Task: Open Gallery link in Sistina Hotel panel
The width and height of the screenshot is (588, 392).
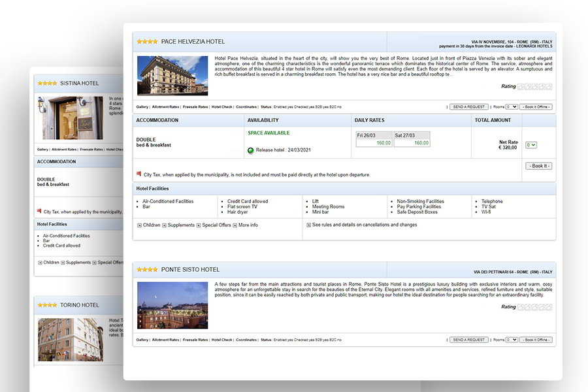Action: pyautogui.click(x=42, y=150)
